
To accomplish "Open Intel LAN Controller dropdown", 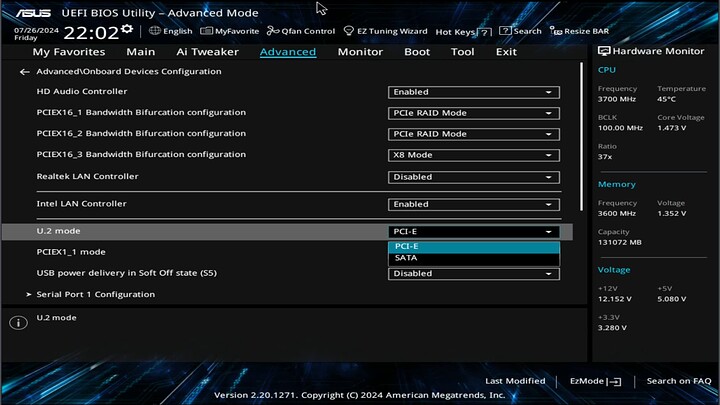I will click(473, 204).
